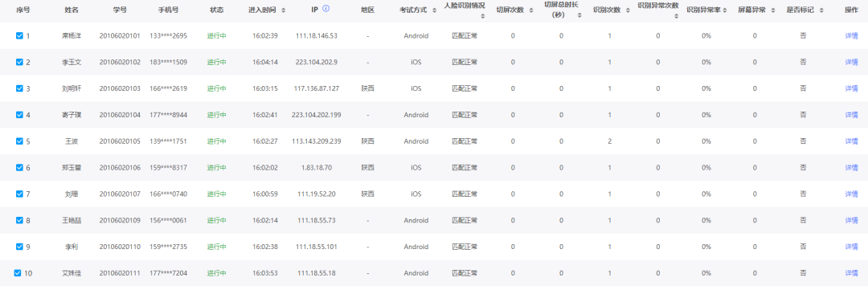Viewport: 868px width, 294px height.
Task: Select IP address 113.143.209.239 cell
Action: [316, 141]
